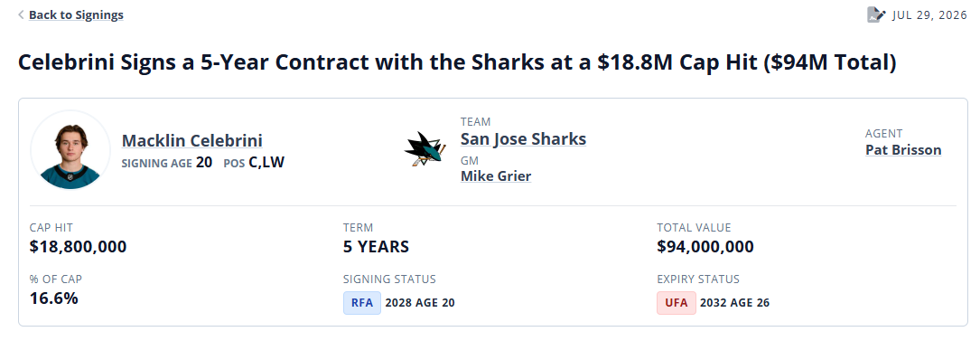Click the red UFA expiry status badge
The image size is (980, 341).
pyautogui.click(x=677, y=303)
